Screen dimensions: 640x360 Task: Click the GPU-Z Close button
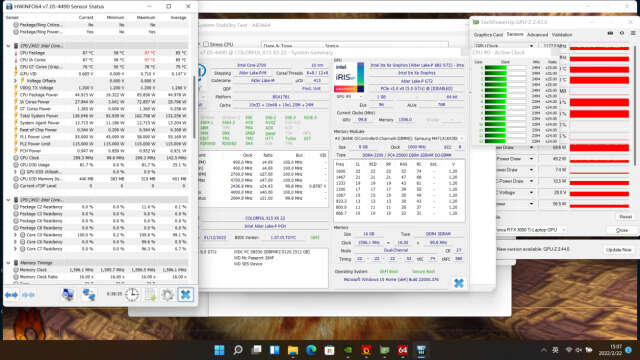pyautogui.click(x=622, y=230)
